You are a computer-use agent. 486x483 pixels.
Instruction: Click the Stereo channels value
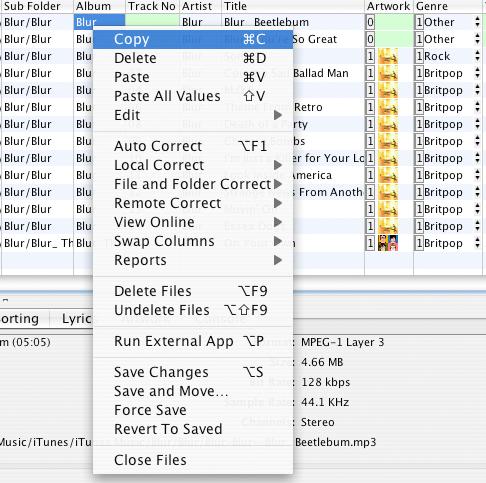point(317,422)
